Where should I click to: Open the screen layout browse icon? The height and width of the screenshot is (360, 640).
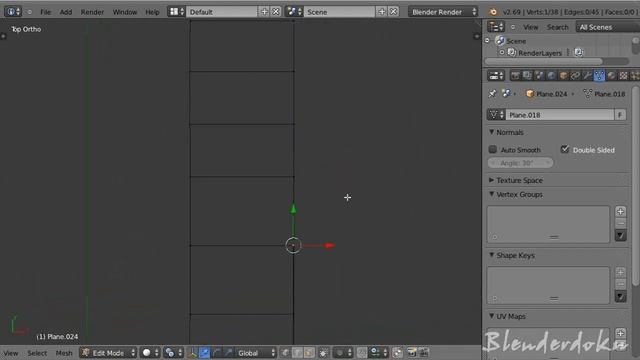176,12
